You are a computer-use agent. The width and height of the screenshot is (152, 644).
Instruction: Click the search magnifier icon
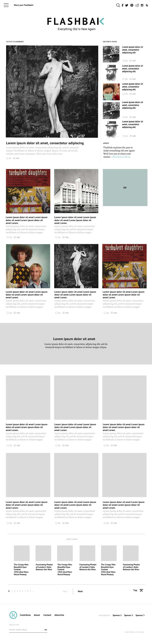coord(118,5)
